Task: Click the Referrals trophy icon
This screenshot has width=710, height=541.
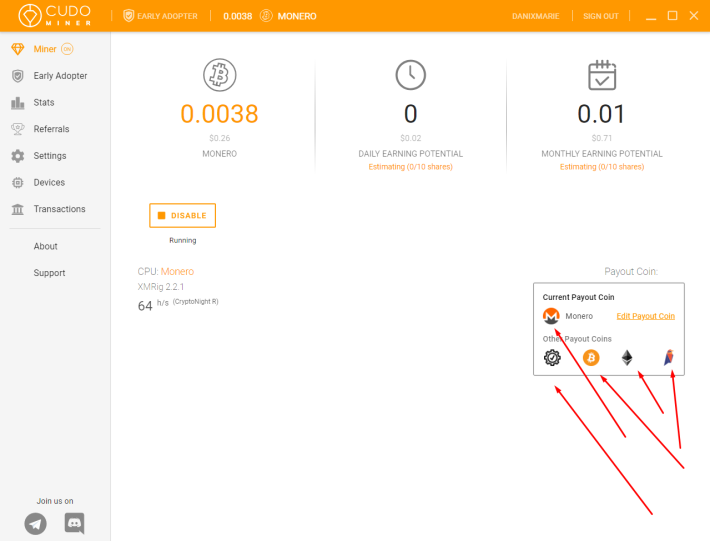Action: [x=18, y=129]
